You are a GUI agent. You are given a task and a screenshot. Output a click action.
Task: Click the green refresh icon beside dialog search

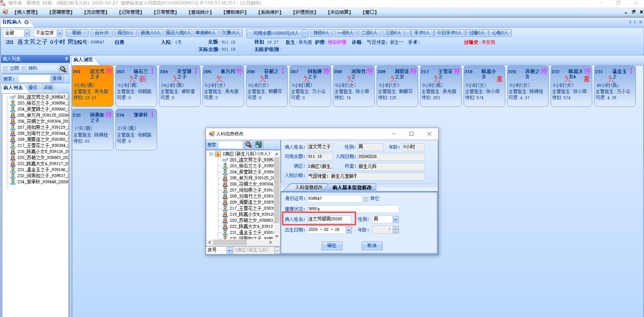(259, 145)
